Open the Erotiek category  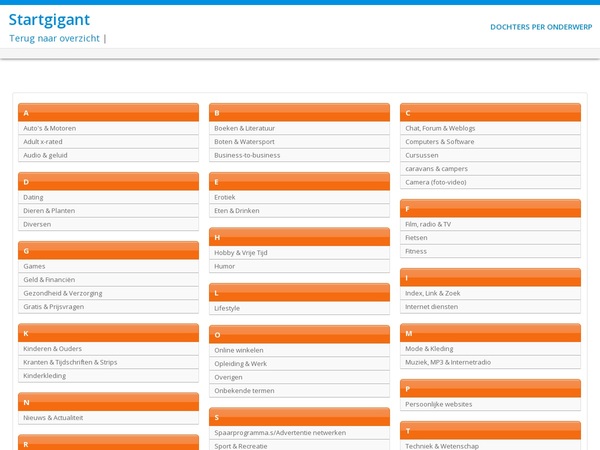pos(299,197)
